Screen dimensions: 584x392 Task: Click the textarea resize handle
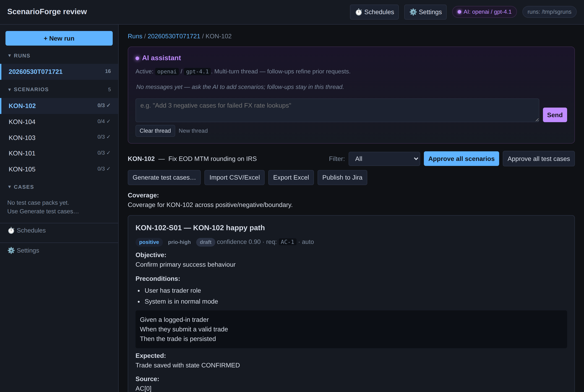point(537,120)
